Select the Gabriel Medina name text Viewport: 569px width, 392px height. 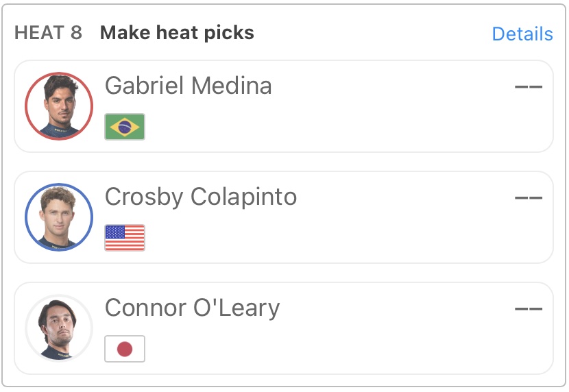[x=188, y=86]
